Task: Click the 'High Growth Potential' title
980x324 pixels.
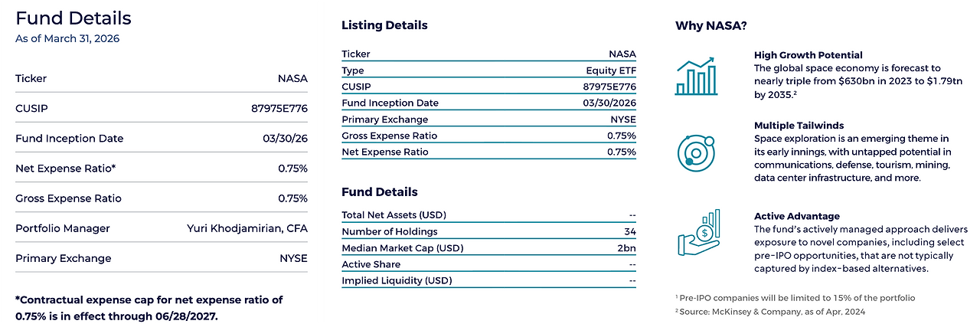Action: [x=808, y=55]
